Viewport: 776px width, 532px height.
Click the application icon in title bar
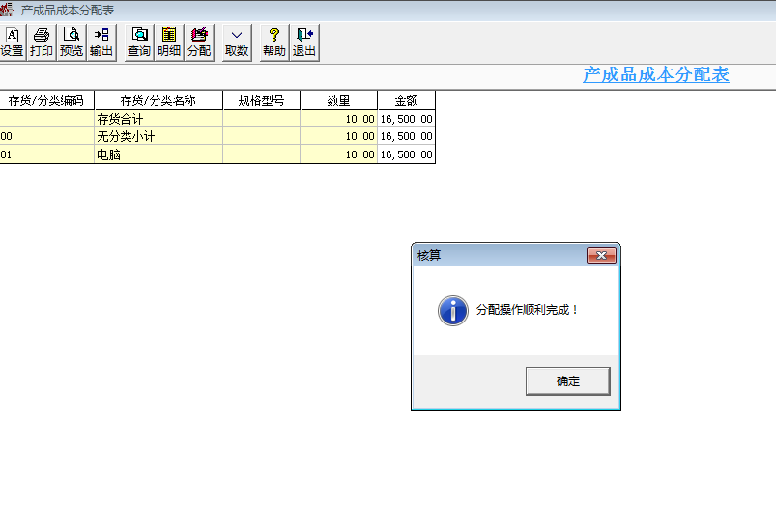[x=7, y=10]
